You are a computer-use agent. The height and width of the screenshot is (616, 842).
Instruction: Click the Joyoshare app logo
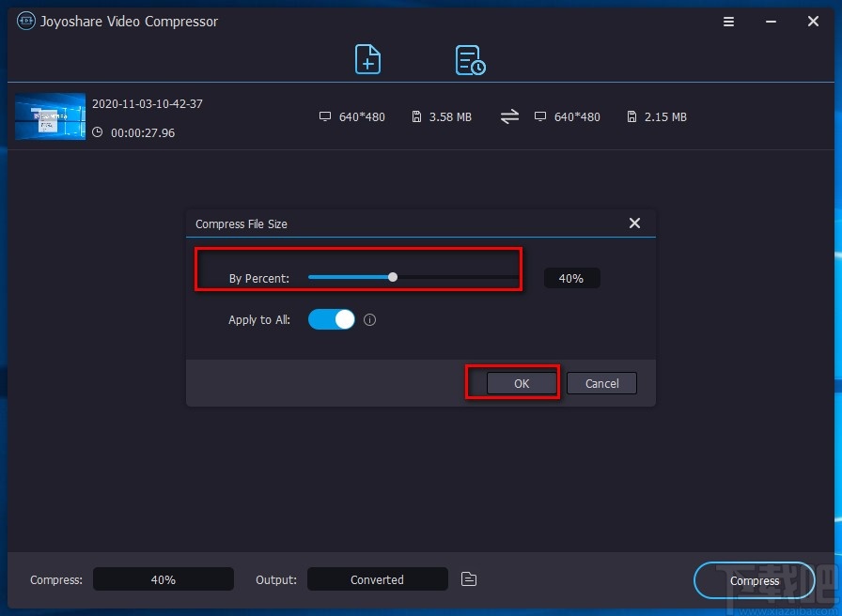(25, 21)
